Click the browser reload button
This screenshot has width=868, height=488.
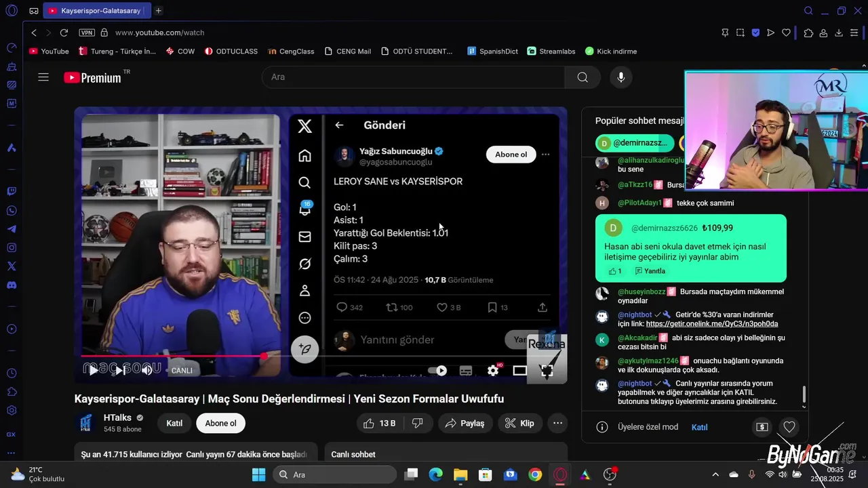[64, 33]
